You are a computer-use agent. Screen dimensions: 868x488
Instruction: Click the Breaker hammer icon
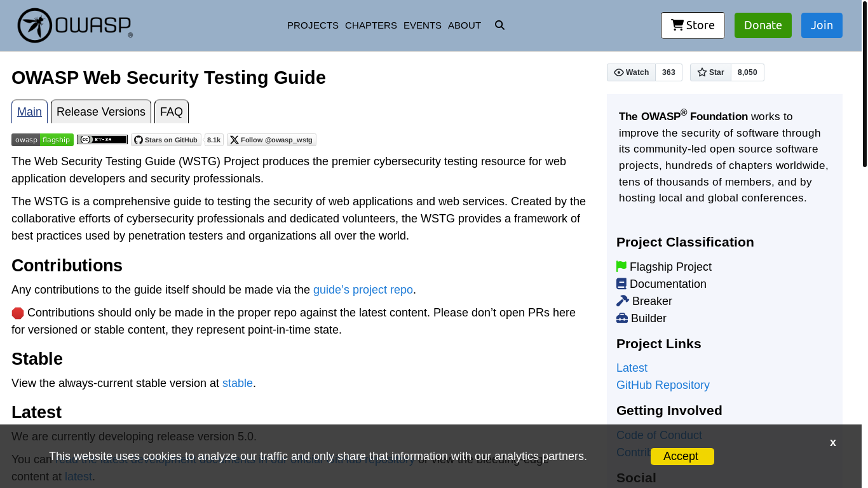(623, 301)
